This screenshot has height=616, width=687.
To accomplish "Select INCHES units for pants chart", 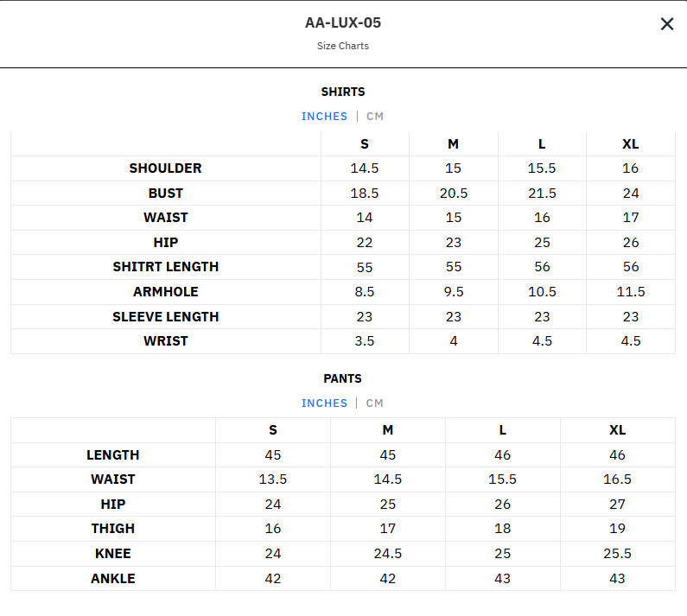I will pos(324,403).
